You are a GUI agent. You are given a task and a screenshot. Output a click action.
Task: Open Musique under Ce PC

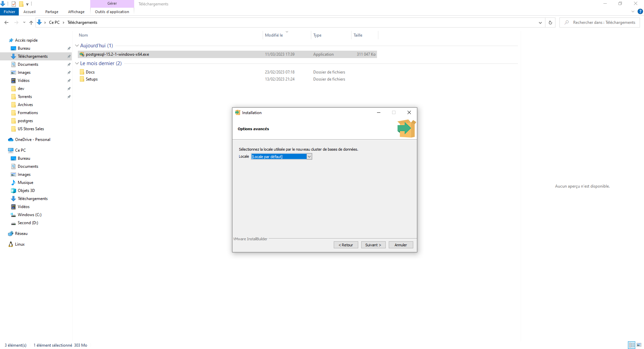25,183
